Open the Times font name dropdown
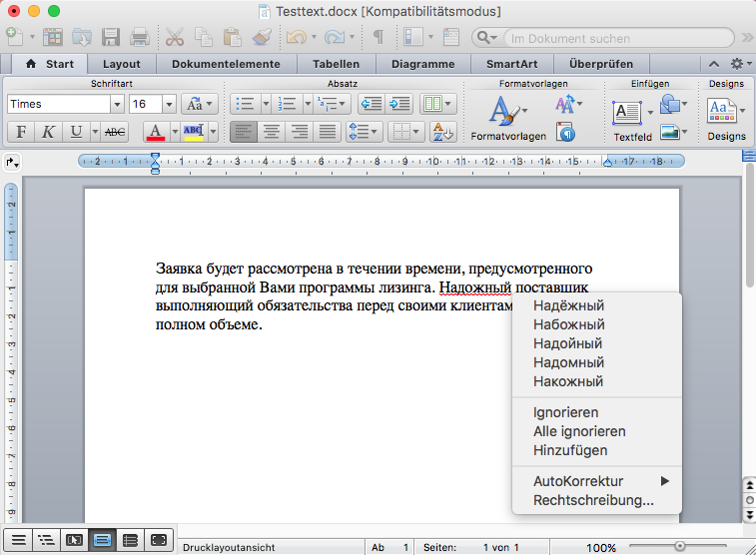 117,104
